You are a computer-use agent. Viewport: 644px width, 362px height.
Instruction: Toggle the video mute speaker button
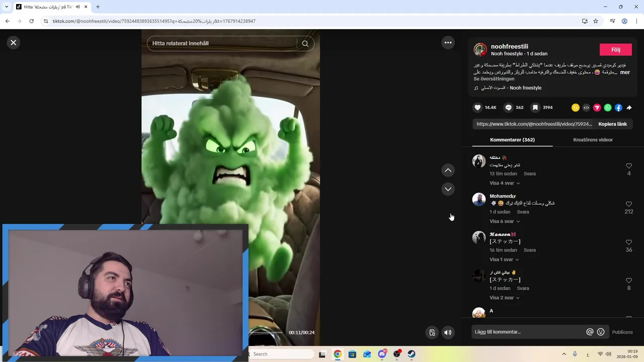pos(448,332)
